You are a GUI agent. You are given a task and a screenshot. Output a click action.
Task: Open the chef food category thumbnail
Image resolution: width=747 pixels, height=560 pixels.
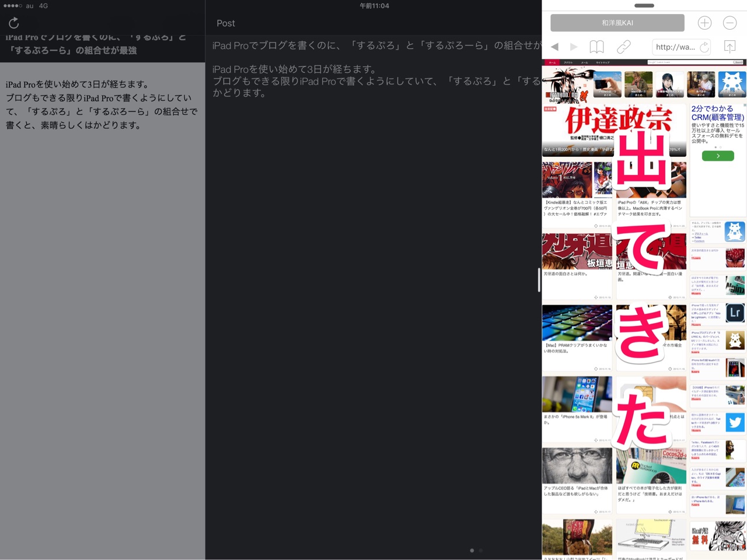pos(701,85)
